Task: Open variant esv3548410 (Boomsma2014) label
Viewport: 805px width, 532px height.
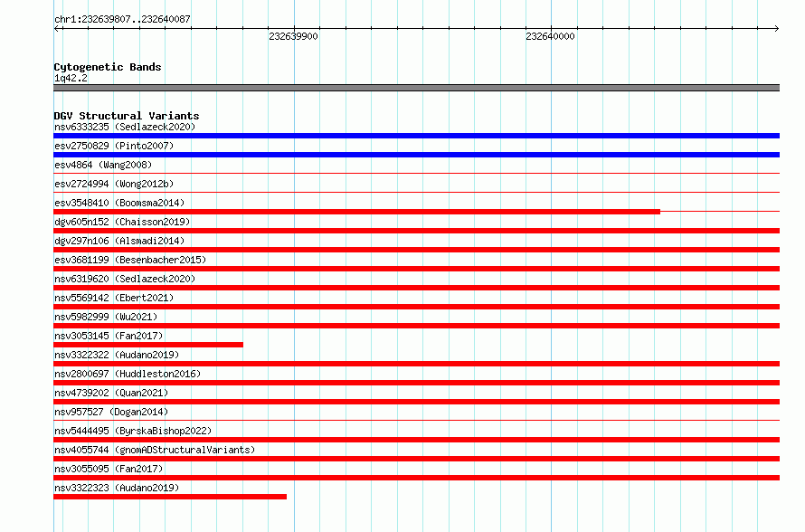Action: pos(119,203)
